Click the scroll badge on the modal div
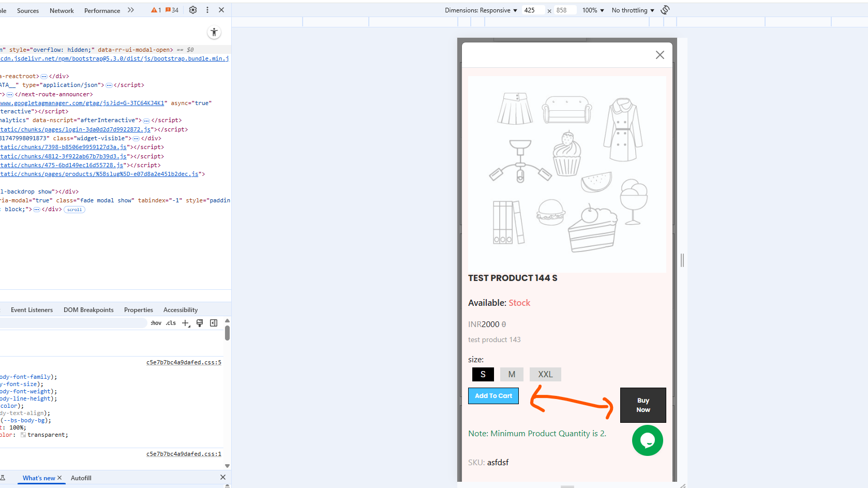Screen dimensions: 868x488 (74, 210)
